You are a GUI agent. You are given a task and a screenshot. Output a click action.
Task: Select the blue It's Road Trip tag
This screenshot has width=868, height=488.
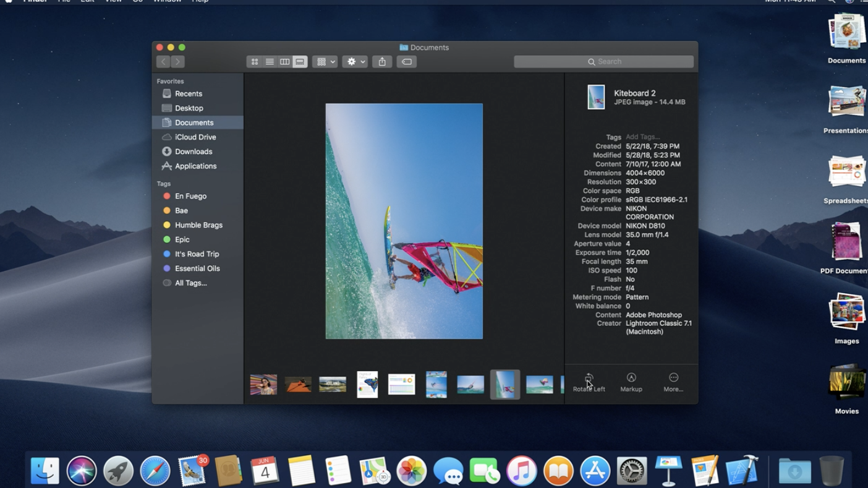[197, 254]
